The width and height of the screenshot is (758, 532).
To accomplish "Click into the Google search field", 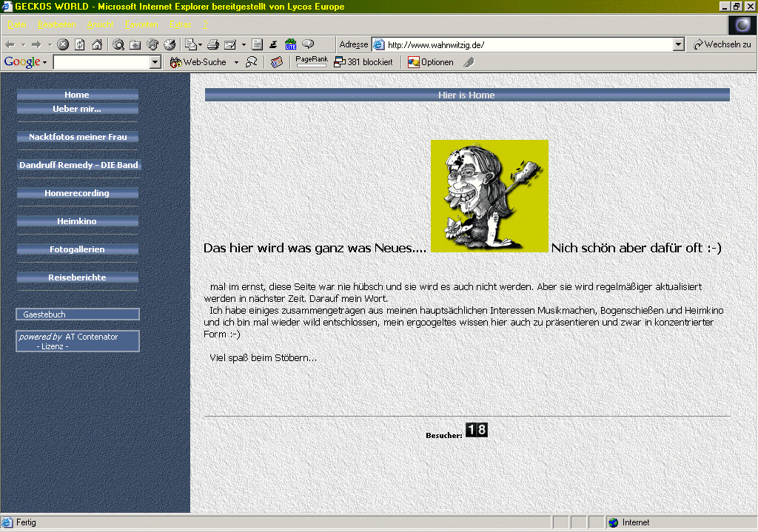I will (102, 62).
